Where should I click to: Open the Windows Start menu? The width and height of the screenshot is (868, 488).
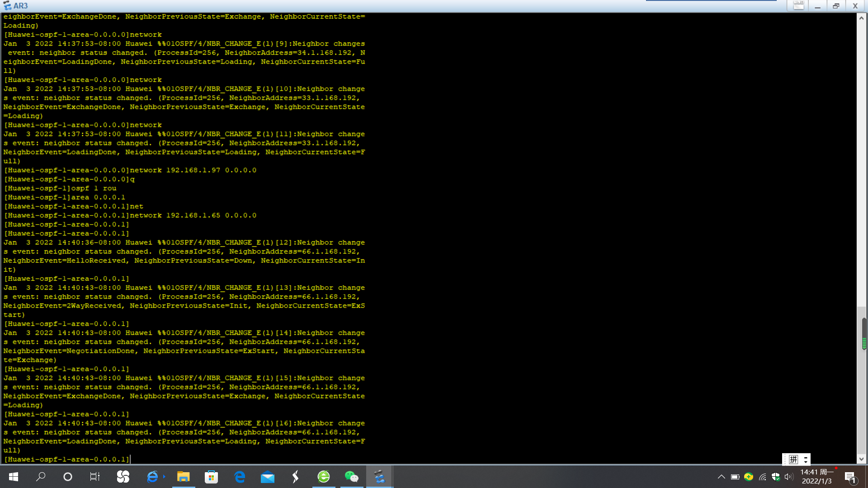tap(14, 477)
